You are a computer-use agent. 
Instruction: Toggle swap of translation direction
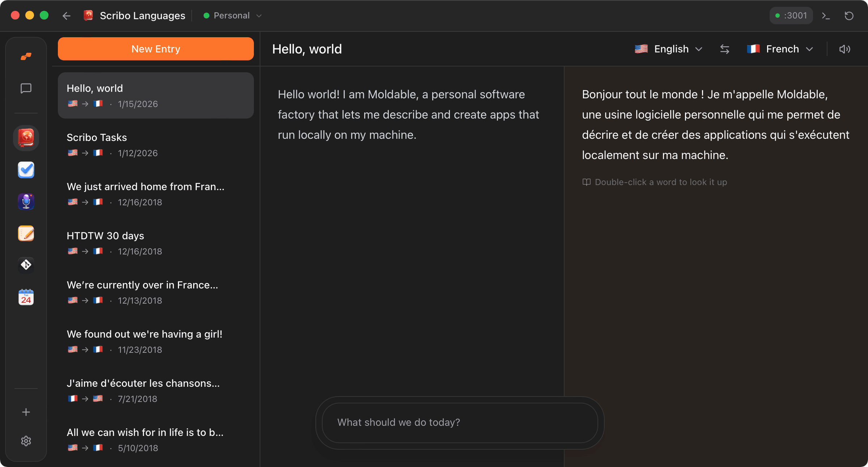click(x=725, y=49)
